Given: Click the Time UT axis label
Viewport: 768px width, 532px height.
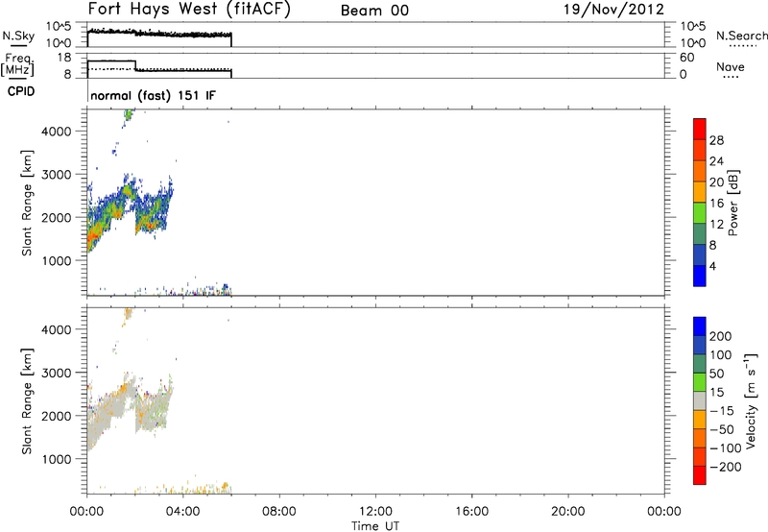Looking at the screenshot, I should (x=375, y=525).
